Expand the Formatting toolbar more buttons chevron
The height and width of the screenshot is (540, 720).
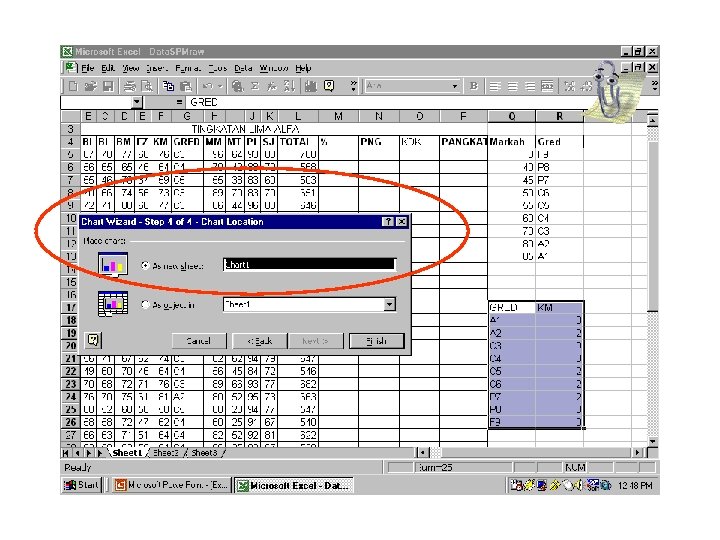pyautogui.click(x=654, y=86)
